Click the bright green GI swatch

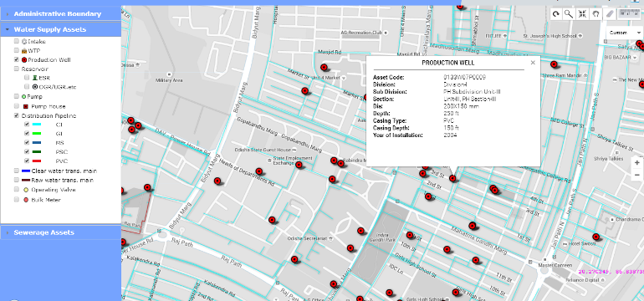(36, 134)
